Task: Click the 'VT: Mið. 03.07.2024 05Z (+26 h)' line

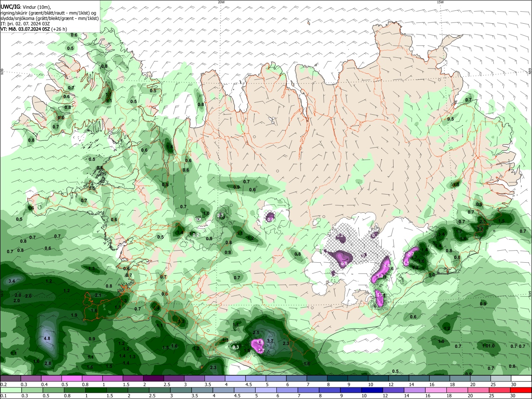Action: [34, 29]
